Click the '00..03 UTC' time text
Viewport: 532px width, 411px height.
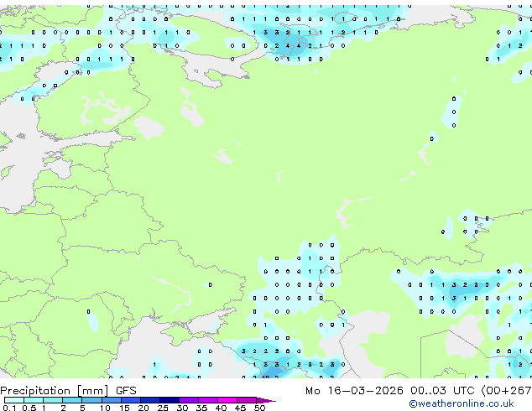(x=442, y=391)
